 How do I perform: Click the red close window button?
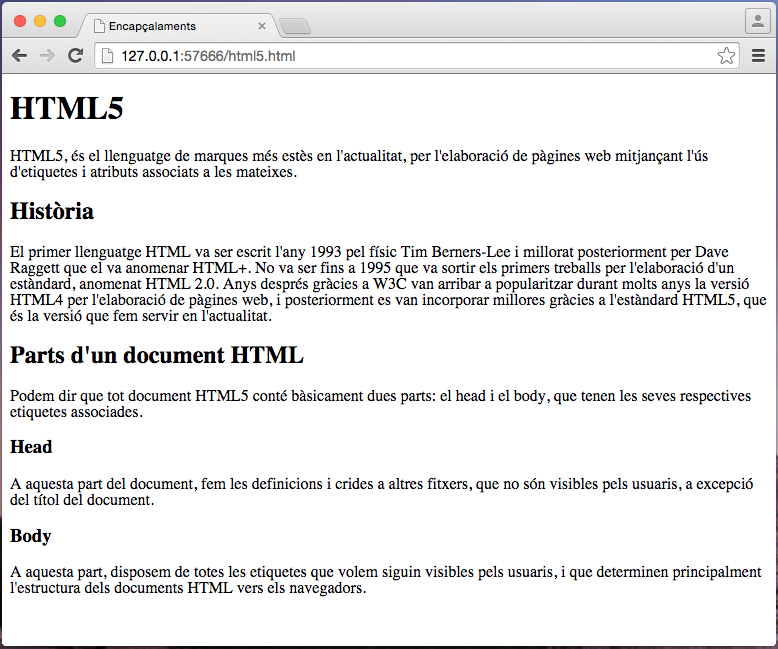tap(20, 21)
